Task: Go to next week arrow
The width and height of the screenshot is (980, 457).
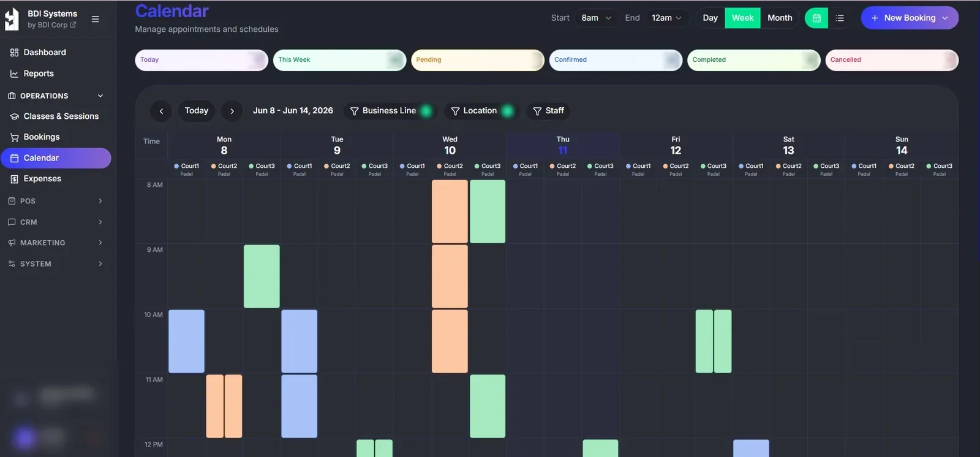Action: tap(232, 111)
